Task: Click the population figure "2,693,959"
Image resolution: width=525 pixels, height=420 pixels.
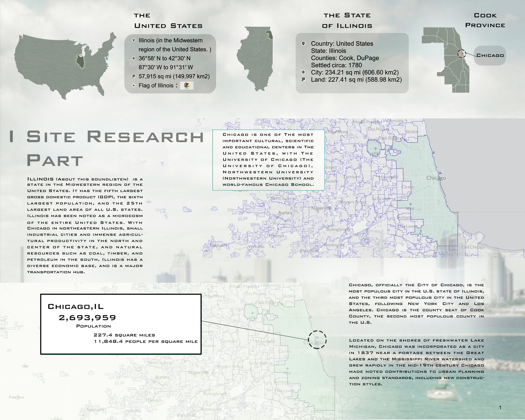Action: click(87, 318)
